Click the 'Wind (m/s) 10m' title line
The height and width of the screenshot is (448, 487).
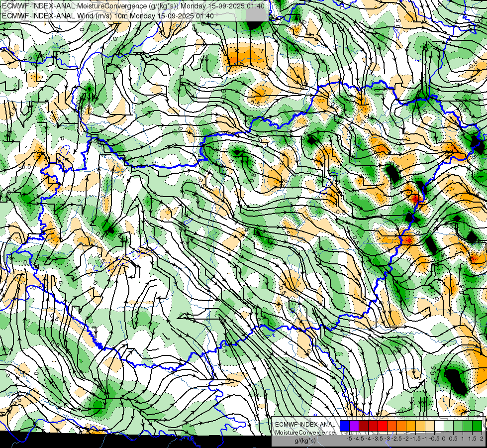click(x=108, y=15)
